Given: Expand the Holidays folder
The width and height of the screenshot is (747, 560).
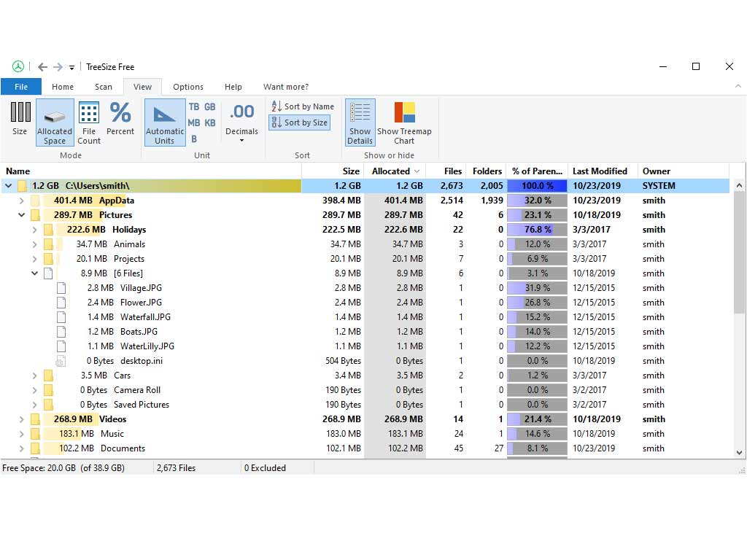Looking at the screenshot, I should click(34, 230).
